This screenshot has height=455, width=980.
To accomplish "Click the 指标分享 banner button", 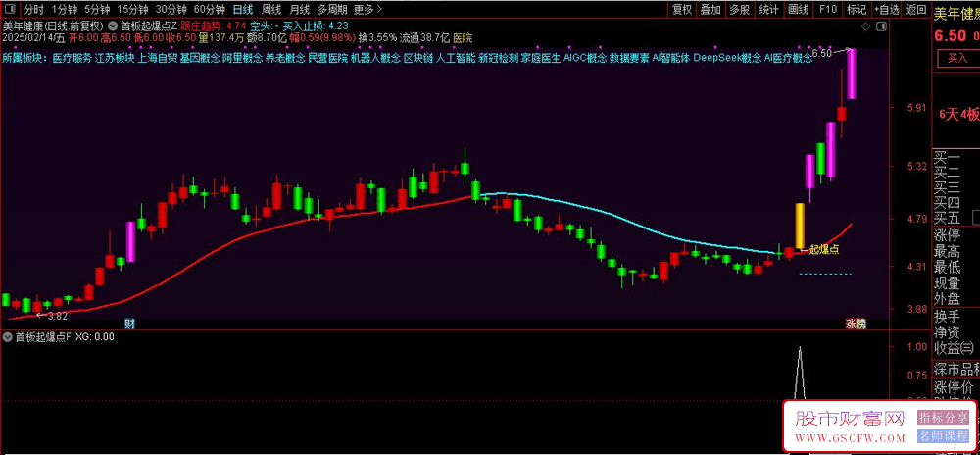I will (x=943, y=416).
